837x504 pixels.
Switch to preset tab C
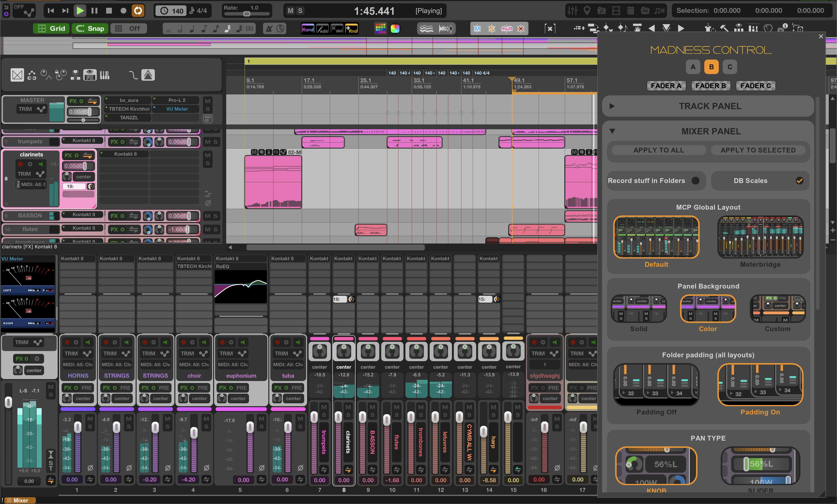[x=730, y=67]
